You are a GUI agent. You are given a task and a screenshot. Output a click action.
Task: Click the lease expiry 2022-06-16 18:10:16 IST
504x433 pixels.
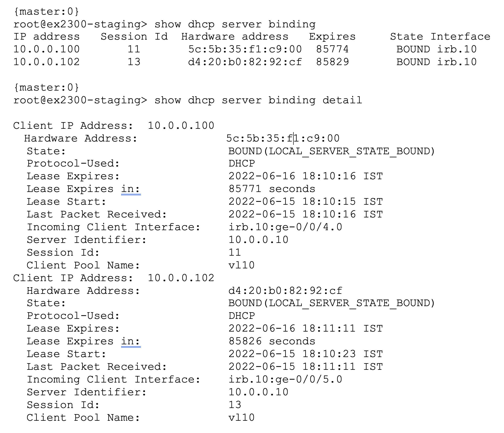point(305,176)
